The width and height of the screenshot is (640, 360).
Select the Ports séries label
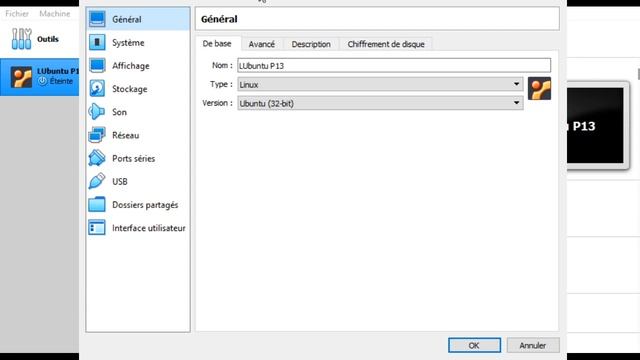pyautogui.click(x=133, y=158)
